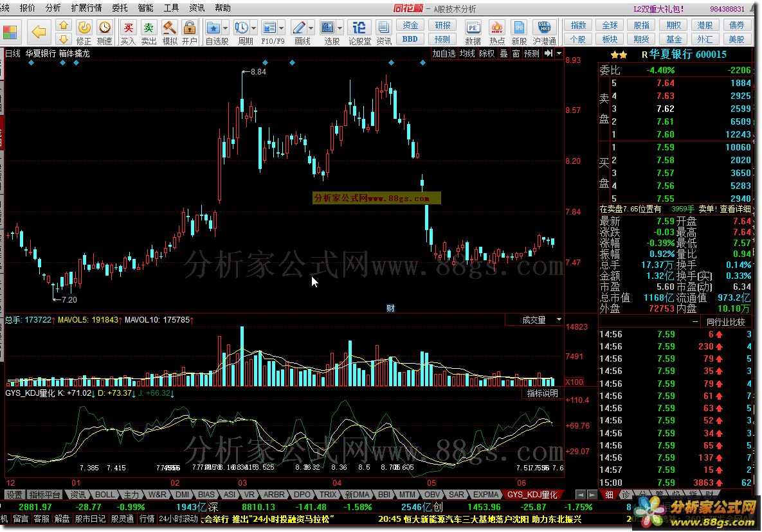Click the 资金 capital button

click(410, 25)
